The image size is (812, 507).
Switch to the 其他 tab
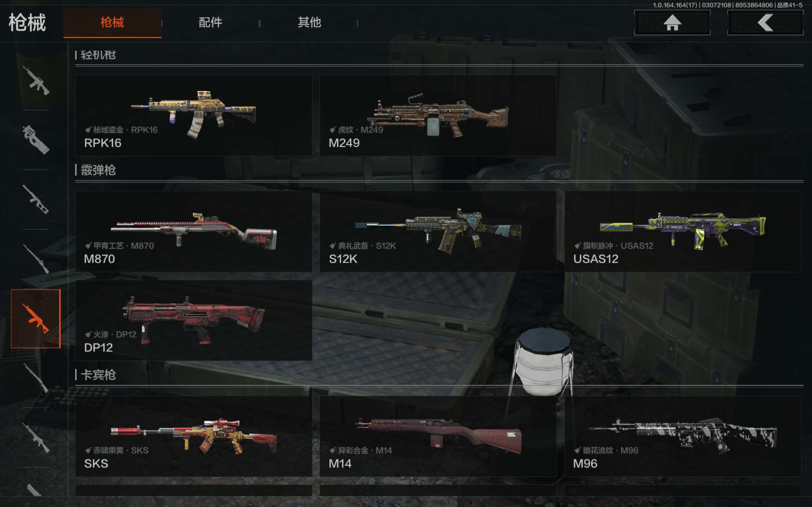point(309,23)
